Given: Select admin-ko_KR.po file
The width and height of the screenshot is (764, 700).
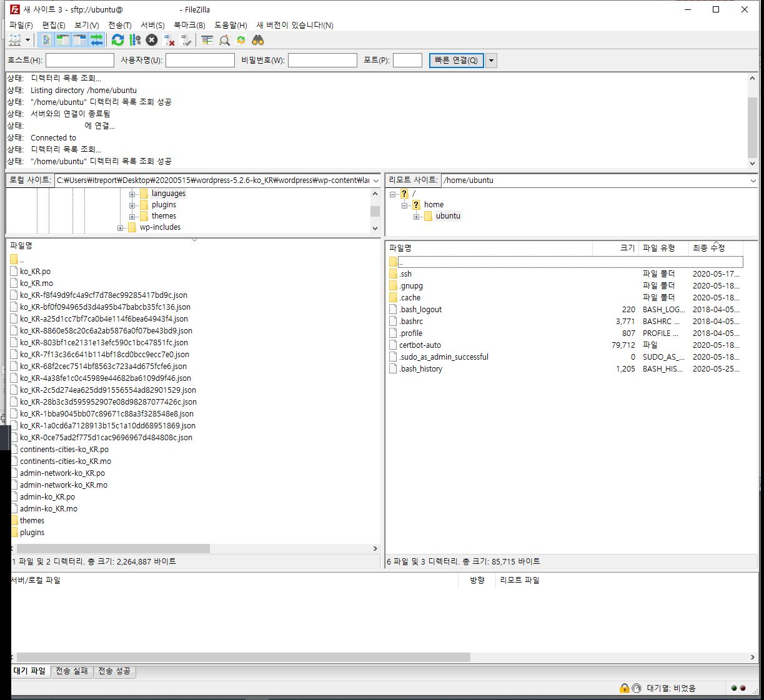Looking at the screenshot, I should [47, 497].
